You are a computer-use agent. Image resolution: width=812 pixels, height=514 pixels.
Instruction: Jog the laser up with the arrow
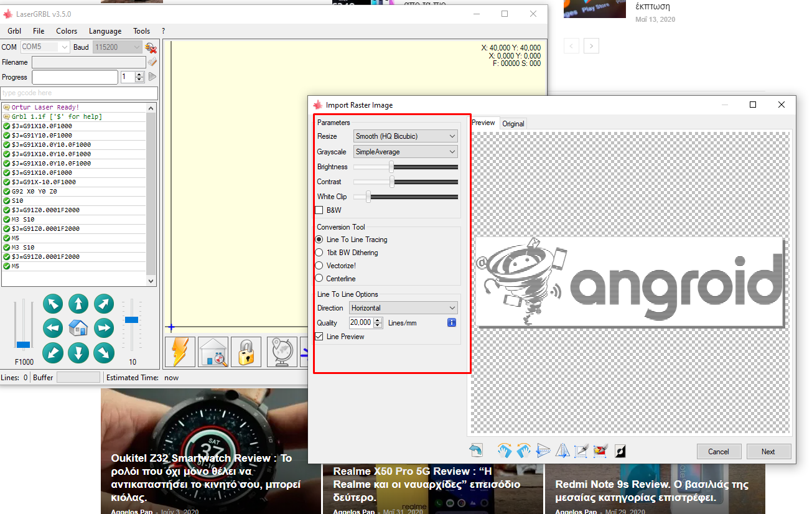[x=78, y=304]
